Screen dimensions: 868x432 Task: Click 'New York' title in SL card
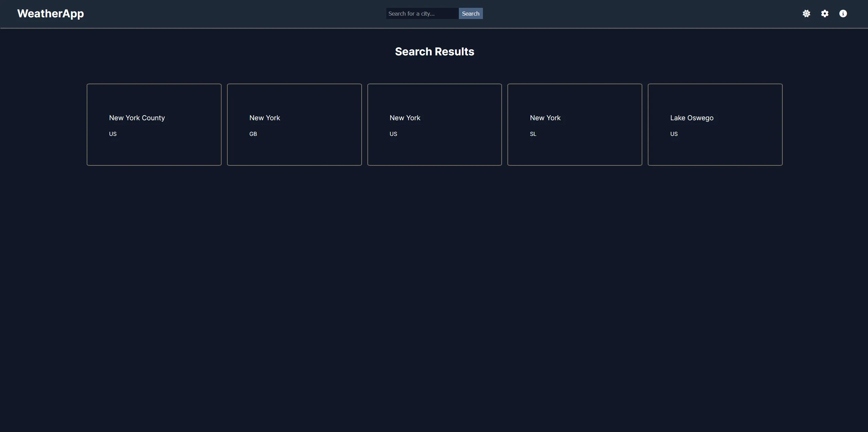click(x=545, y=118)
